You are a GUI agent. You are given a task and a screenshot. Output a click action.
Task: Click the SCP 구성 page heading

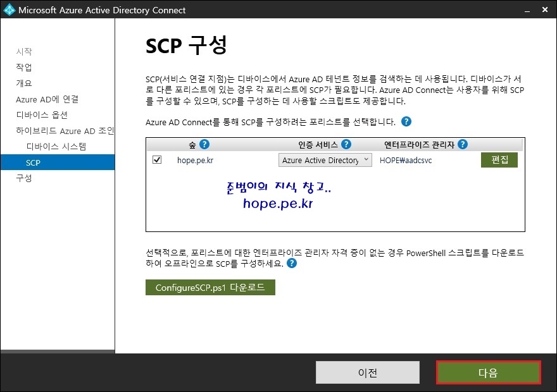[x=186, y=46]
